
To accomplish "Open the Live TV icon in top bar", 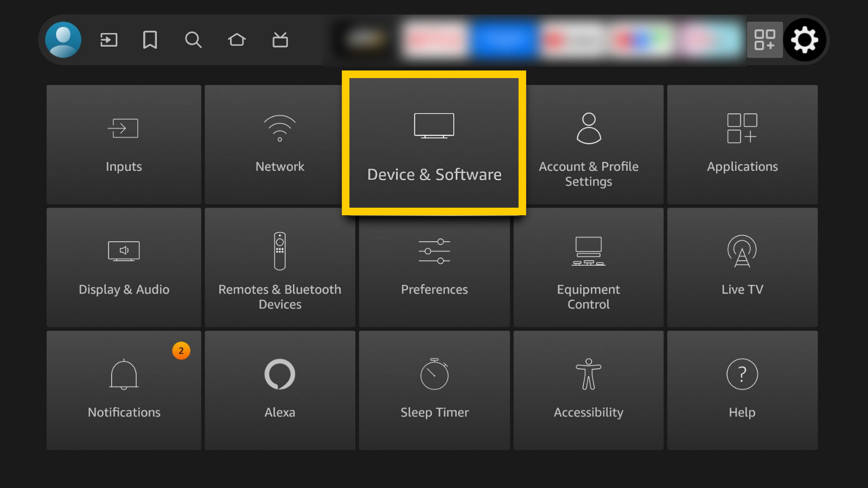I will tap(280, 40).
